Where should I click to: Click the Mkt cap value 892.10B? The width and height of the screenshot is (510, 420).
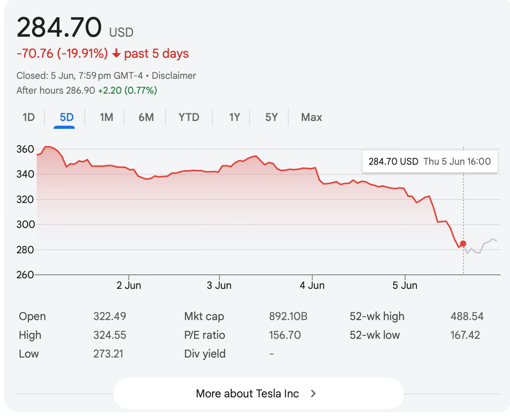click(288, 316)
